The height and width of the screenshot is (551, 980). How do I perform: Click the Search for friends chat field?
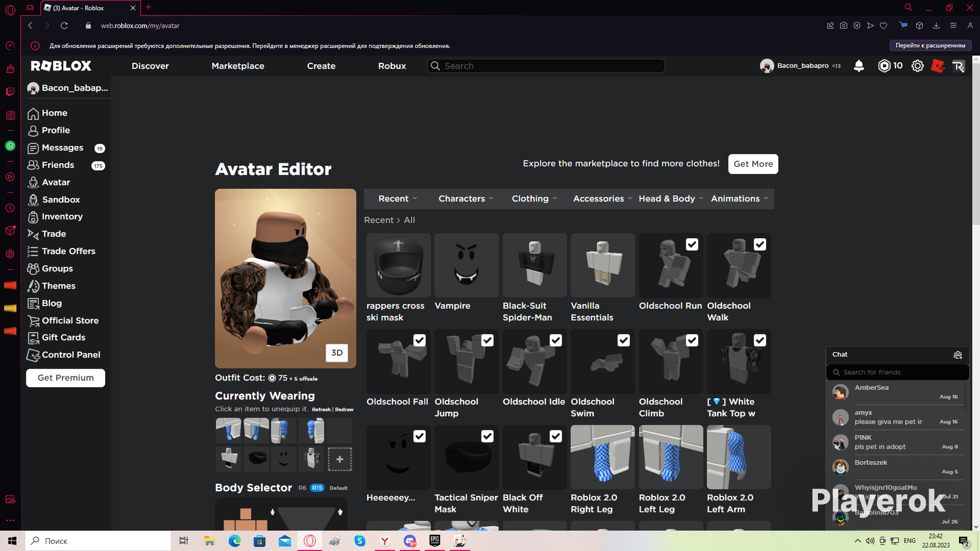(x=897, y=372)
